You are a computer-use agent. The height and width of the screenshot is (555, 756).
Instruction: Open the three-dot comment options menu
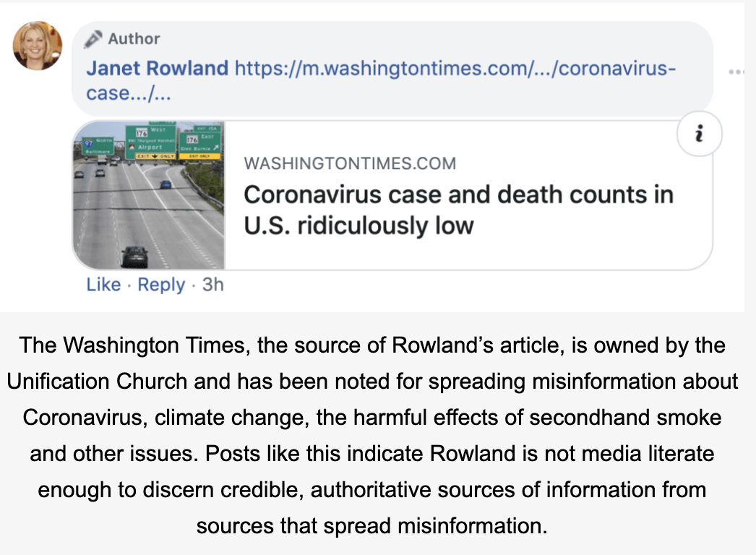tap(737, 72)
